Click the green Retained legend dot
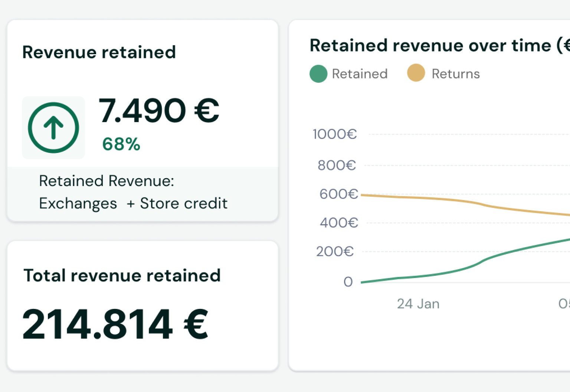The image size is (570, 392). point(318,73)
